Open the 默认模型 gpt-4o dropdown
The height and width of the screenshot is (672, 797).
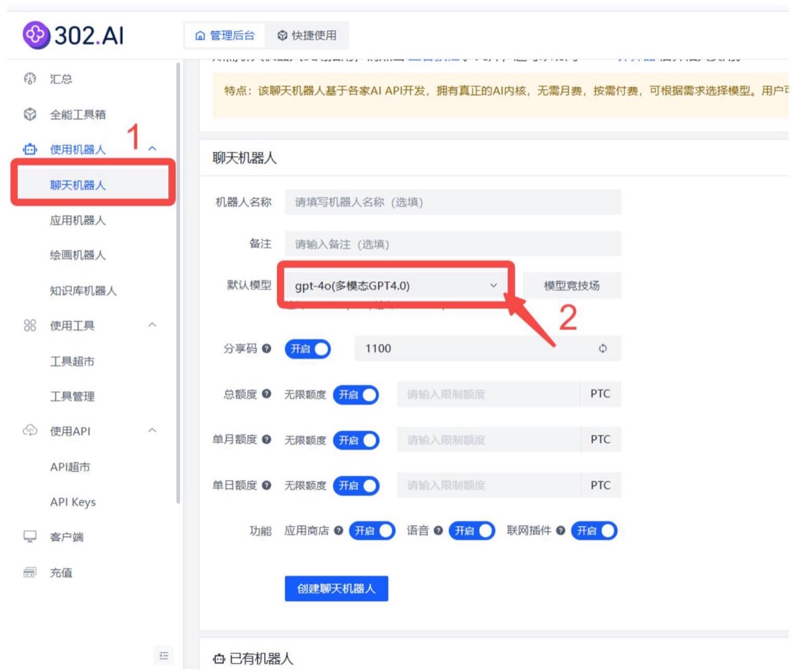(396, 286)
